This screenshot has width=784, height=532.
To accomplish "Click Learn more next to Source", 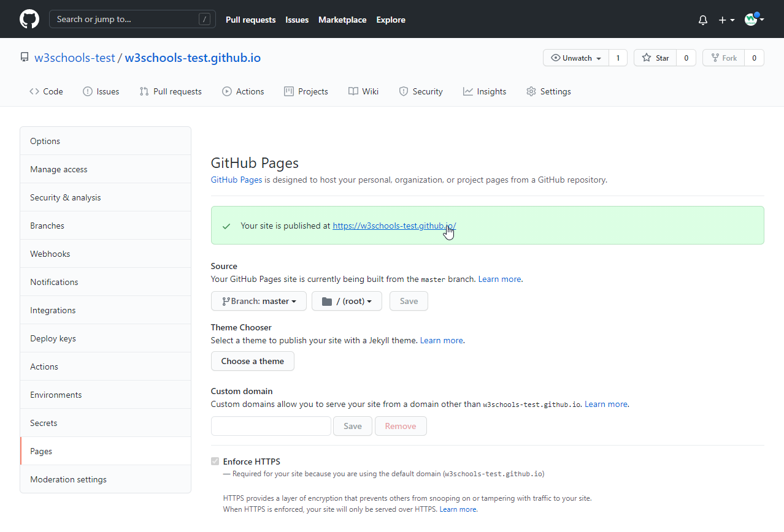I will pyautogui.click(x=499, y=279).
